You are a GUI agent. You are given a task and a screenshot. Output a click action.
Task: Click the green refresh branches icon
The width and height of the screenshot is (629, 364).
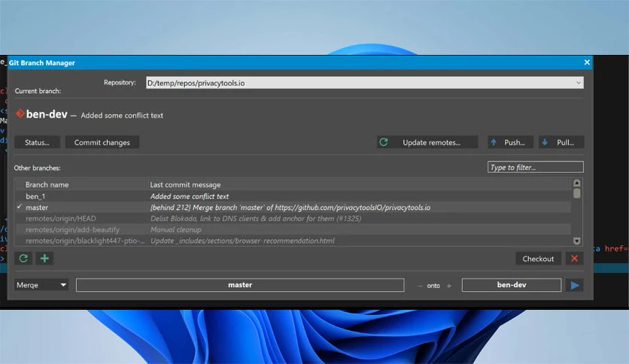[23, 259]
